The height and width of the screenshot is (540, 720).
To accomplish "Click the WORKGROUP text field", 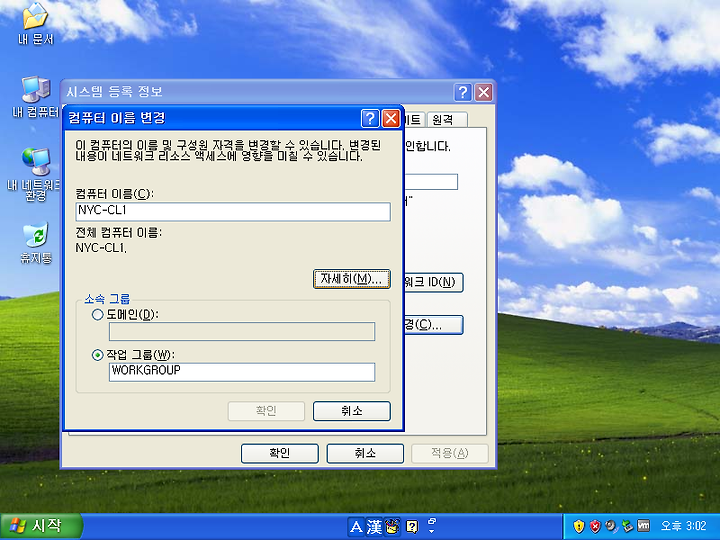I will pyautogui.click(x=242, y=372).
